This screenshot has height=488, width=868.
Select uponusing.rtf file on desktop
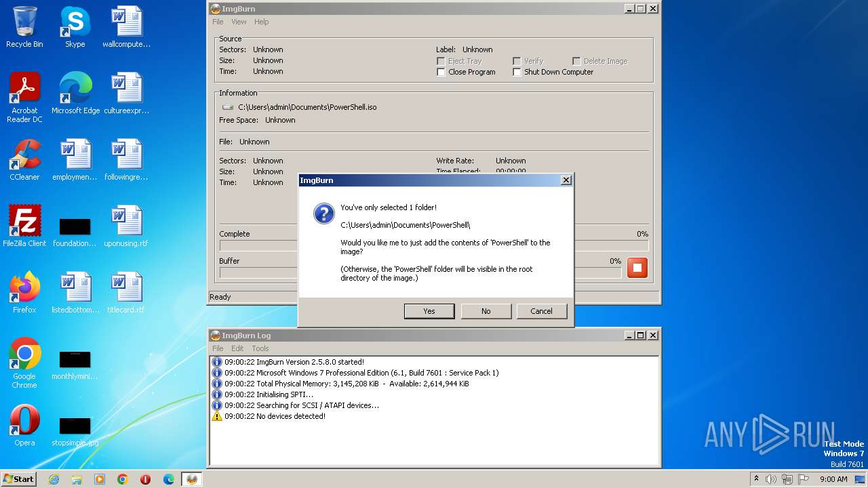[x=126, y=226]
